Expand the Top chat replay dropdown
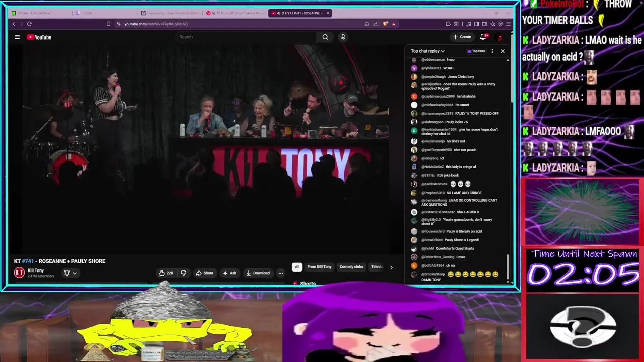 428,51
